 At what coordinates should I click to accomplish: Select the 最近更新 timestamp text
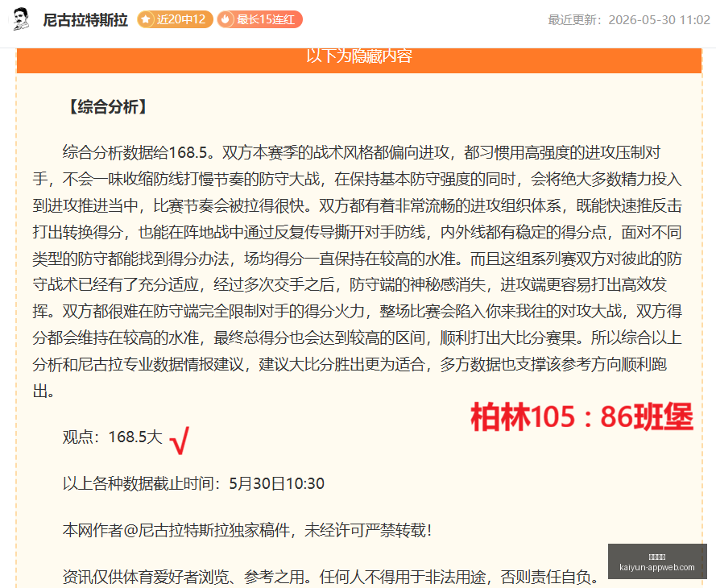629,19
